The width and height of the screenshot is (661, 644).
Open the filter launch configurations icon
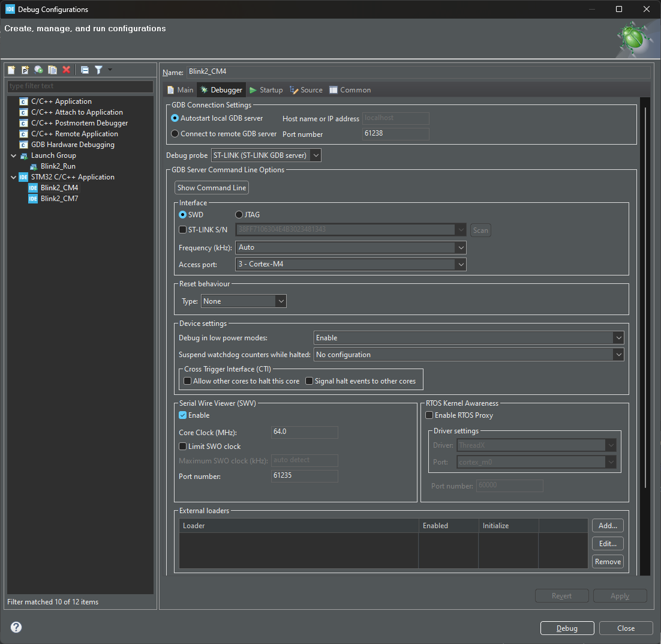point(98,70)
